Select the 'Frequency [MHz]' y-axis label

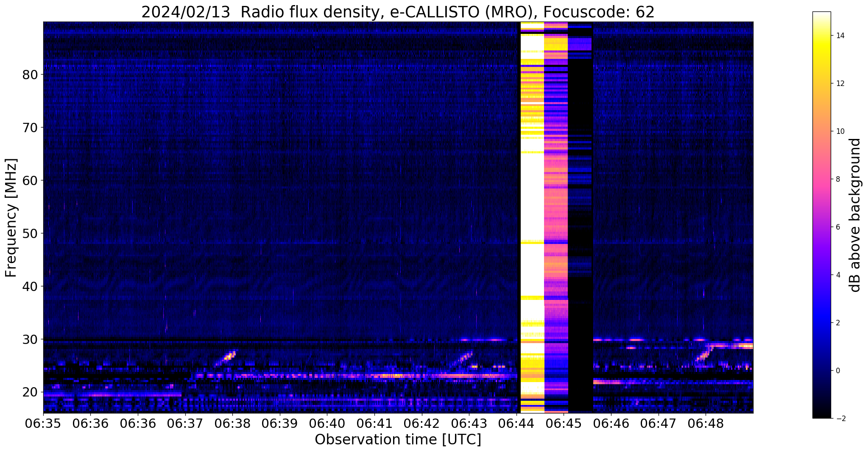click(x=11, y=218)
